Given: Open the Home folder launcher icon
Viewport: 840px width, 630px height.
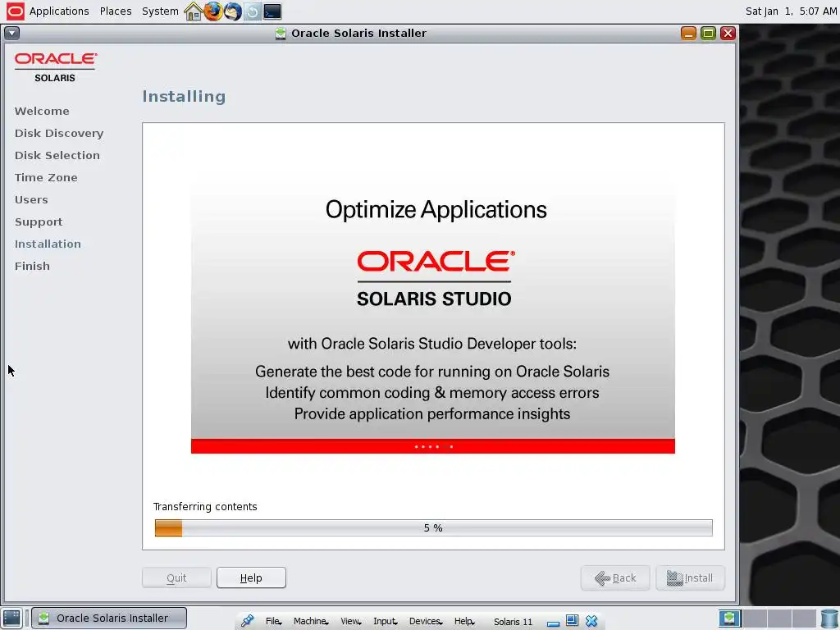Looking at the screenshot, I should [193, 11].
